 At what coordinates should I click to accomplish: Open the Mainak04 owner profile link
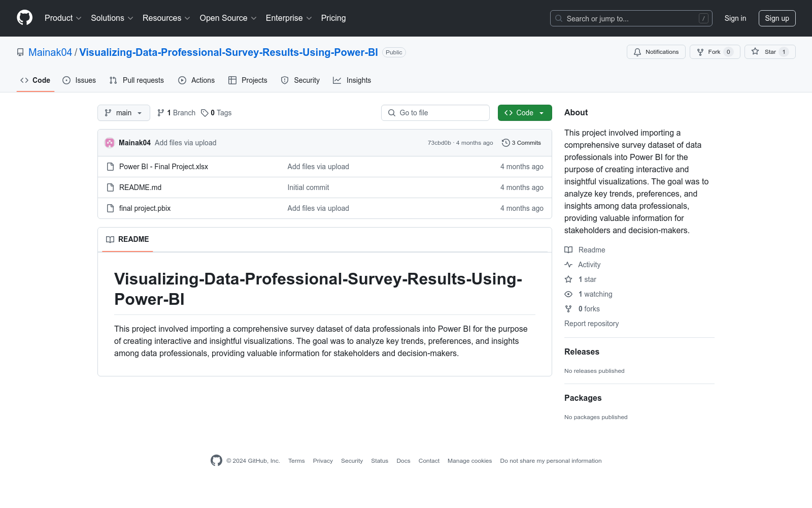pos(50,52)
